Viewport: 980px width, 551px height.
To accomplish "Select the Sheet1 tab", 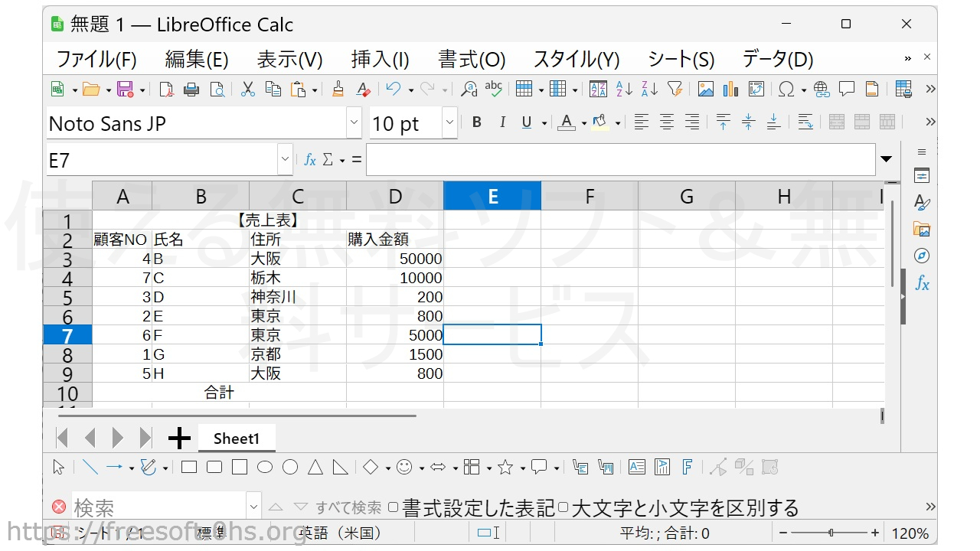I will click(236, 439).
